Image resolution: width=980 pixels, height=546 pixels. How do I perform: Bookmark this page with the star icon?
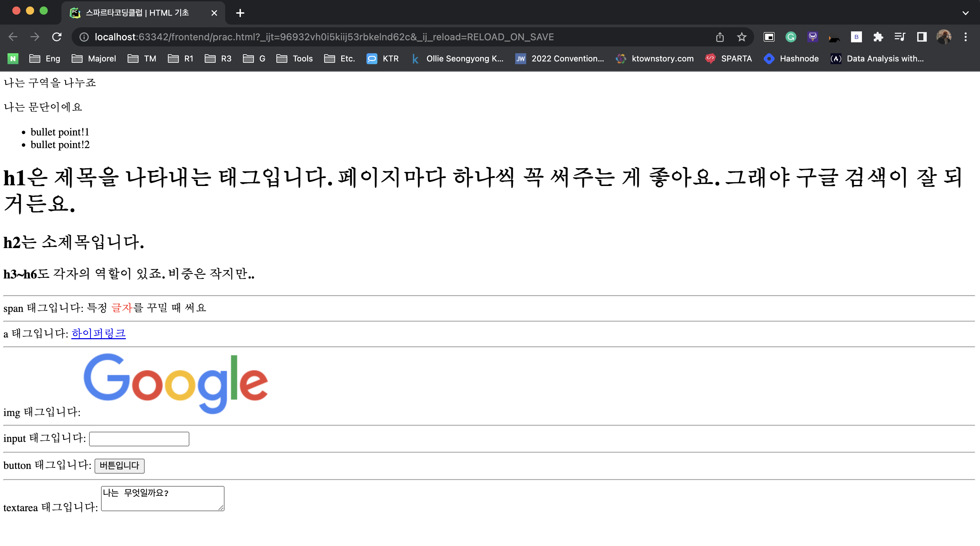tap(741, 37)
